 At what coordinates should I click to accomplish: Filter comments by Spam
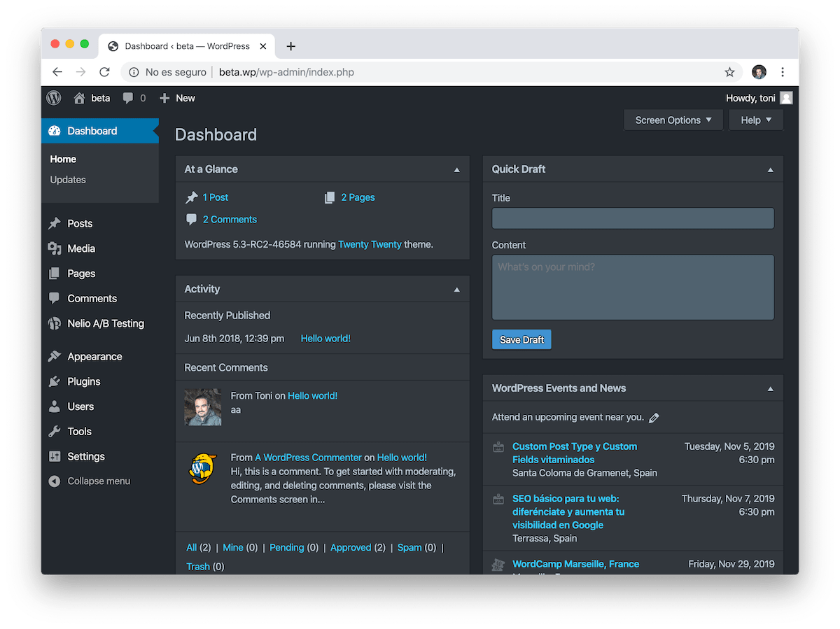(x=409, y=547)
